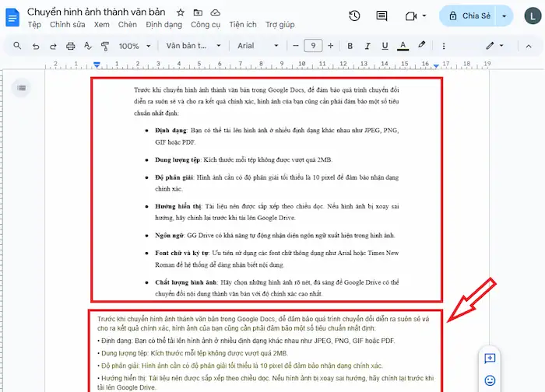This screenshot has width=545, height=392.
Task: Click the font size input field
Action: [313, 46]
